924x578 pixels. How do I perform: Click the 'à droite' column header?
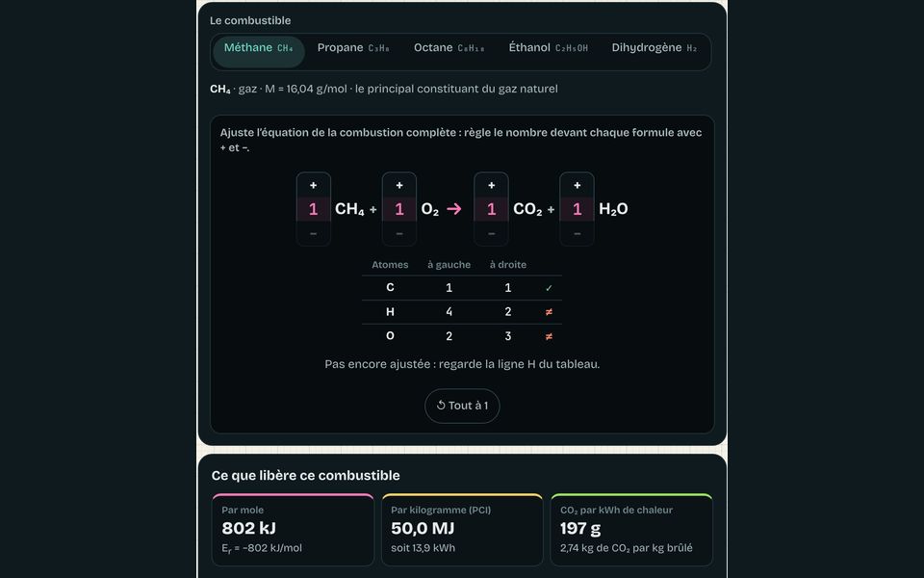(x=508, y=265)
